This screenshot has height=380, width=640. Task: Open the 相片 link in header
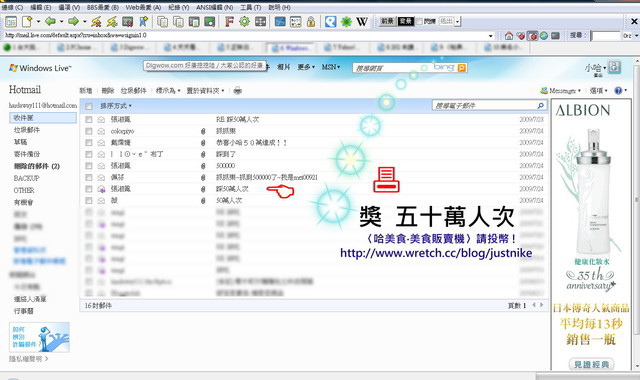(x=283, y=67)
